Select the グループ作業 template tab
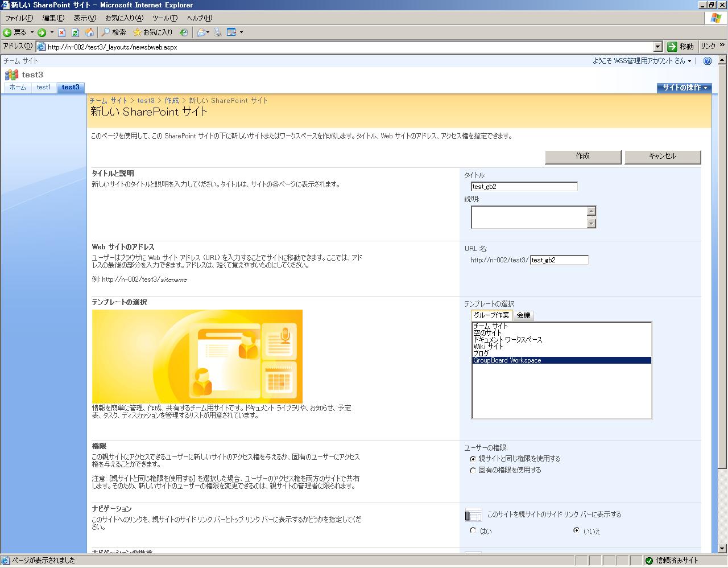The height and width of the screenshot is (568, 728). click(x=492, y=315)
